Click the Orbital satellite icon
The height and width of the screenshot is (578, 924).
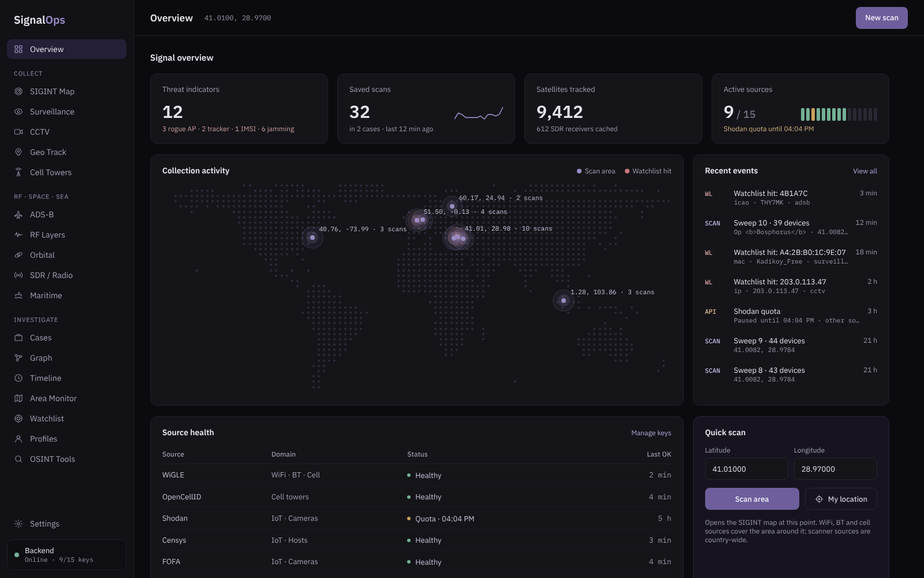point(18,255)
